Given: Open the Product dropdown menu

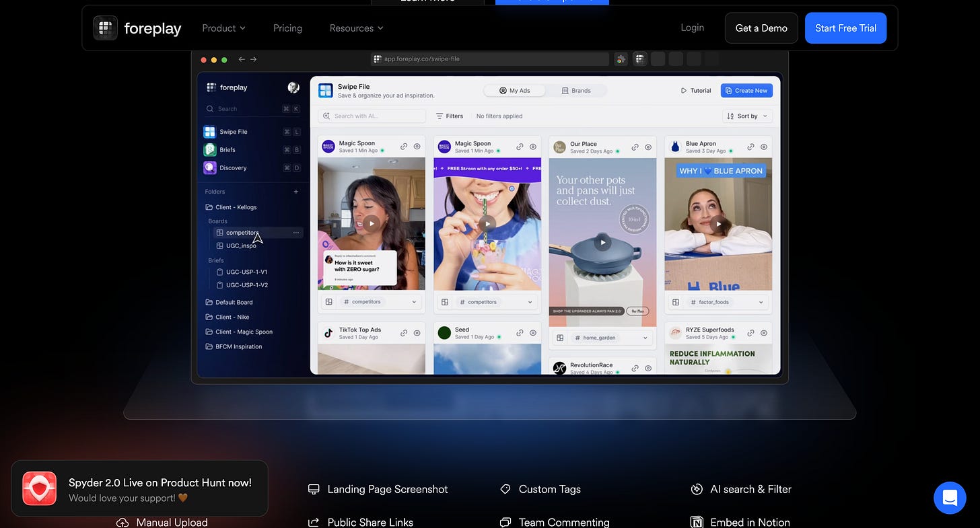Looking at the screenshot, I should point(223,28).
